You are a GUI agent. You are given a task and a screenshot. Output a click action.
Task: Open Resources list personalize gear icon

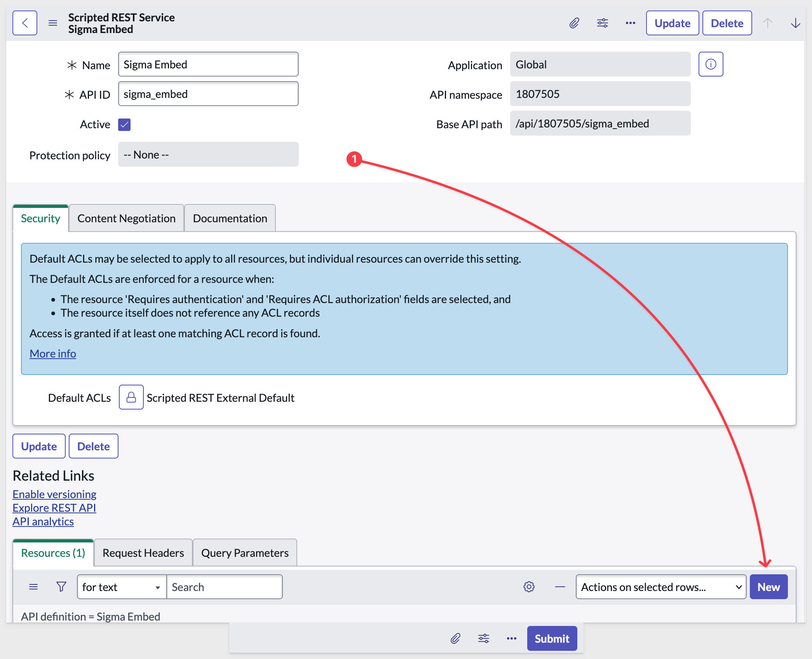[x=529, y=587]
